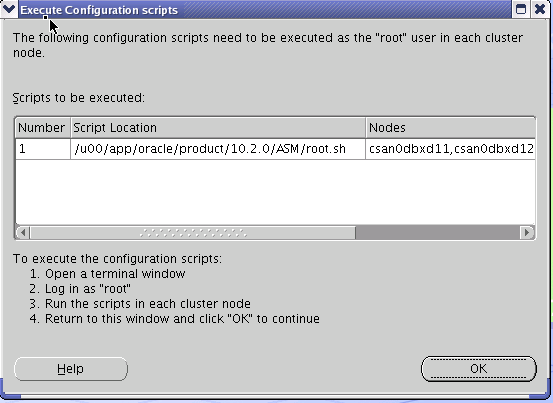Click OK to continue installation
Screen dimensions: 553x403
click(x=479, y=369)
